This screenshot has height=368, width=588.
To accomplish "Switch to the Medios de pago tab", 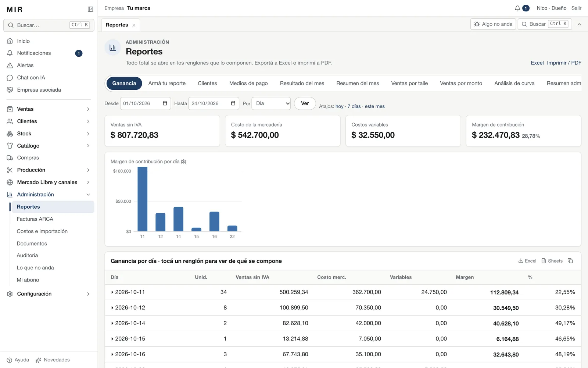I will (x=248, y=84).
